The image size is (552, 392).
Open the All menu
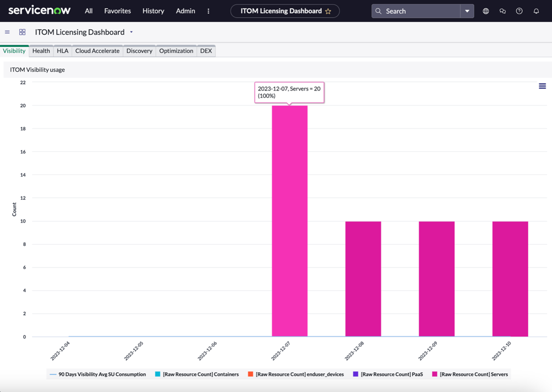[x=89, y=11]
